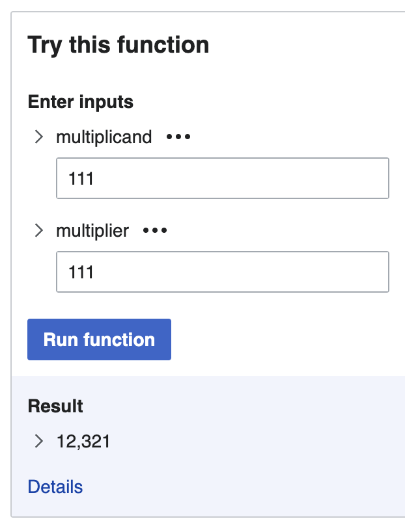Image resolution: width=405 pixels, height=532 pixels.
Task: Select the chevron next to multiplicand
Action: click(x=38, y=137)
